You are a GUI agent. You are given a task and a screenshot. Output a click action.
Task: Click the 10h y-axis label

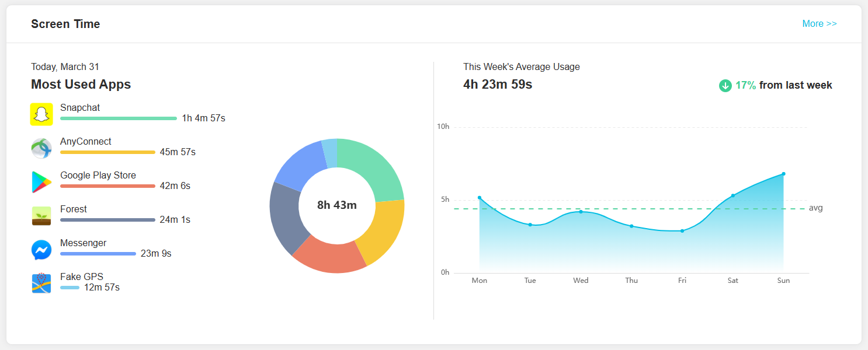click(443, 127)
